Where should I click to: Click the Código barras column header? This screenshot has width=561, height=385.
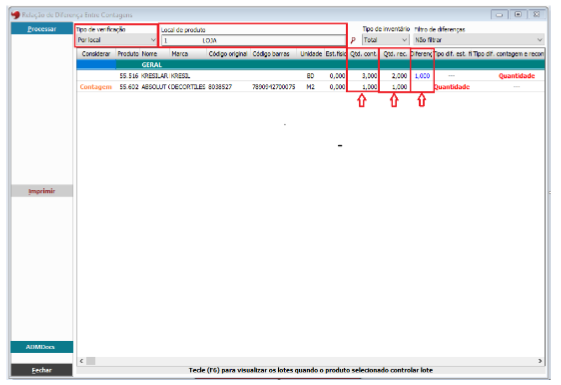pyautogui.click(x=274, y=54)
